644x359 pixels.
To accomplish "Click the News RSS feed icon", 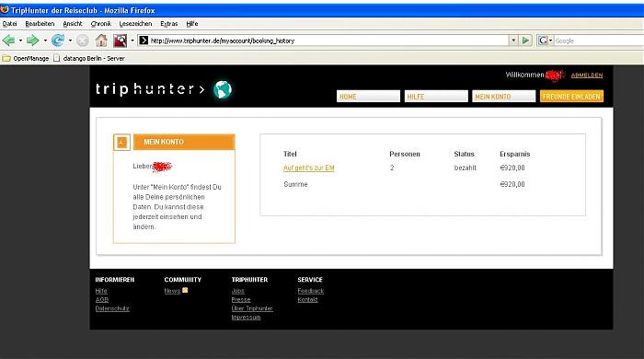I will pyautogui.click(x=185, y=290).
